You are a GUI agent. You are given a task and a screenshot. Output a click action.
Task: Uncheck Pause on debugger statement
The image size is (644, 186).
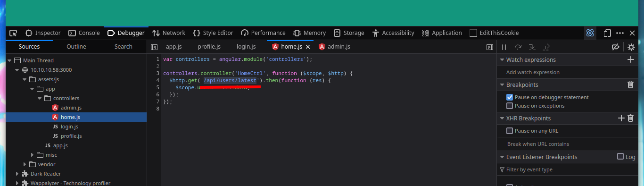(x=510, y=97)
